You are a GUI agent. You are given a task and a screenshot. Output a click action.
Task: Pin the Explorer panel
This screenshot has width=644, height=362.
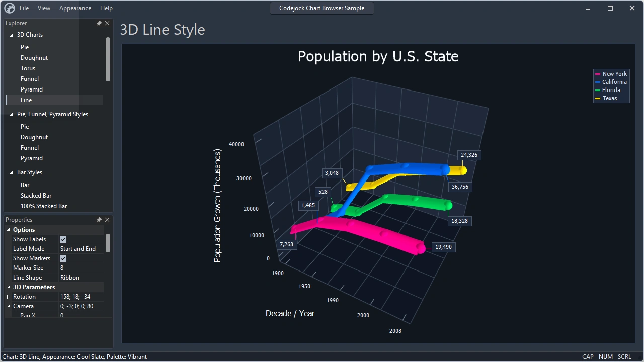click(99, 23)
